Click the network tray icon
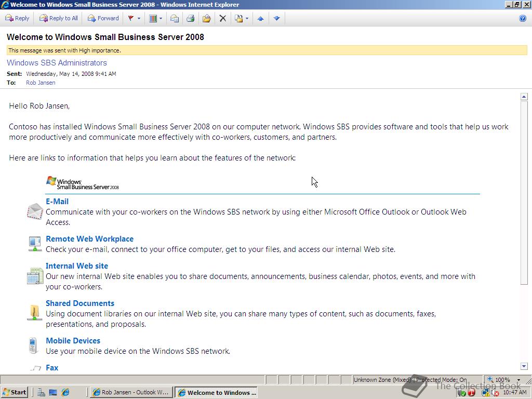The image size is (532, 399). click(x=485, y=393)
